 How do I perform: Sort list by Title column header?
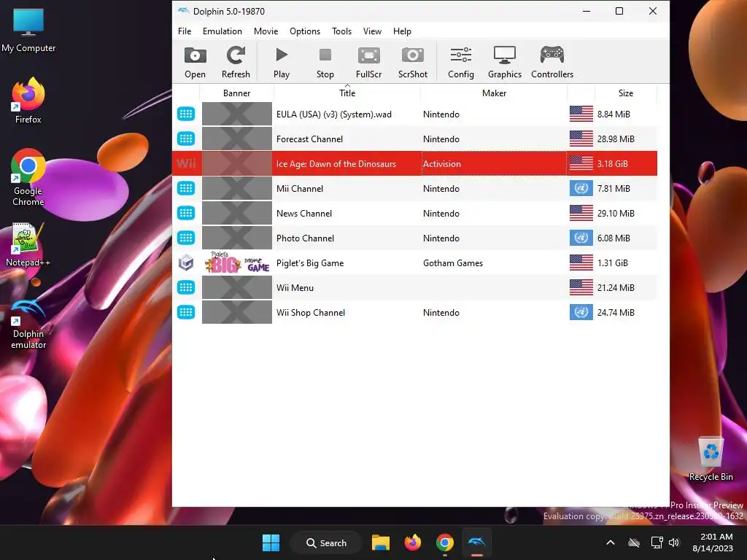(x=347, y=93)
